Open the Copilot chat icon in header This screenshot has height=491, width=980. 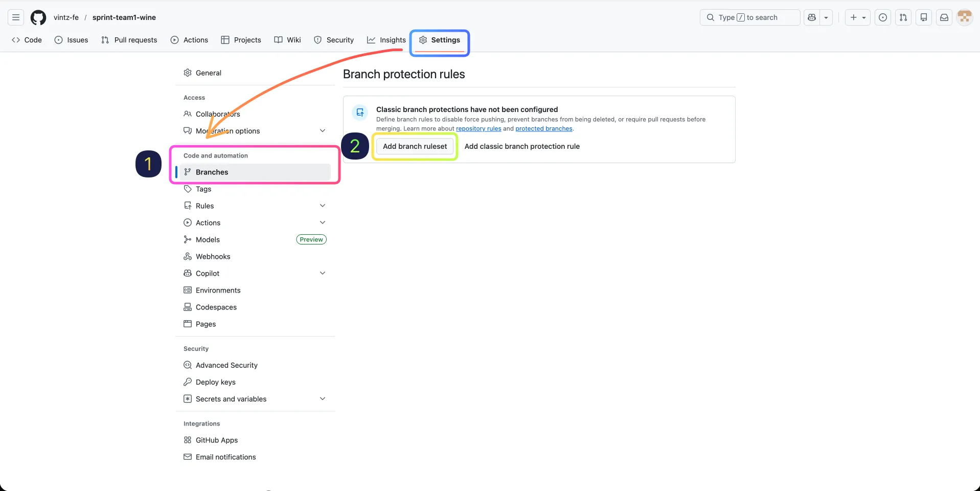coord(811,17)
